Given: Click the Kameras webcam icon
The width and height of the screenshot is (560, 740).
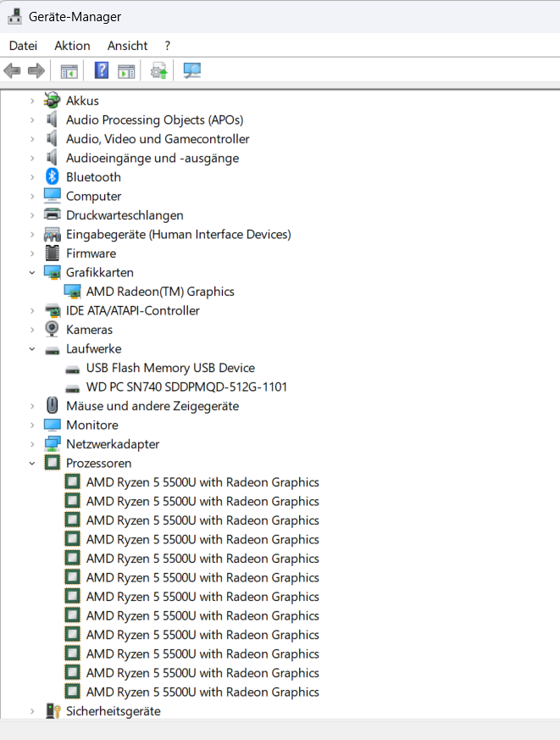Looking at the screenshot, I should pyautogui.click(x=52, y=329).
